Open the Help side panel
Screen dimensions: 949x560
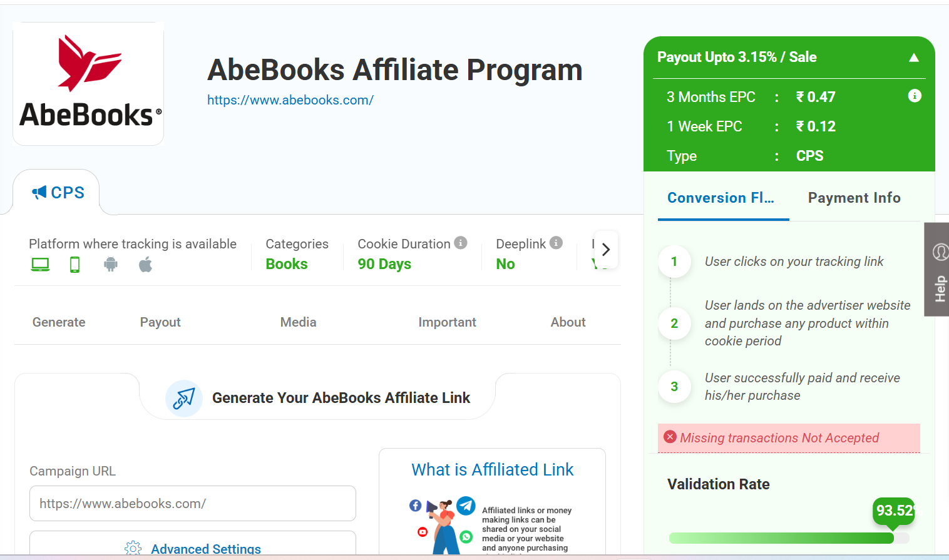(x=937, y=269)
